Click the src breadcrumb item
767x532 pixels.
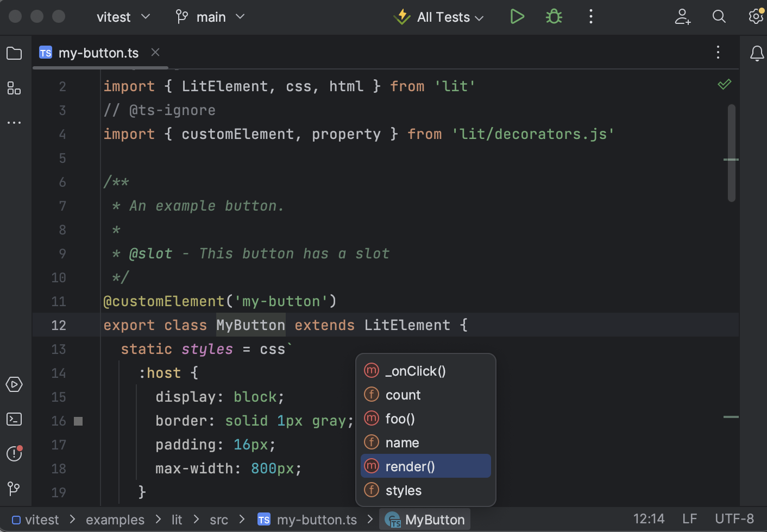[218, 520]
